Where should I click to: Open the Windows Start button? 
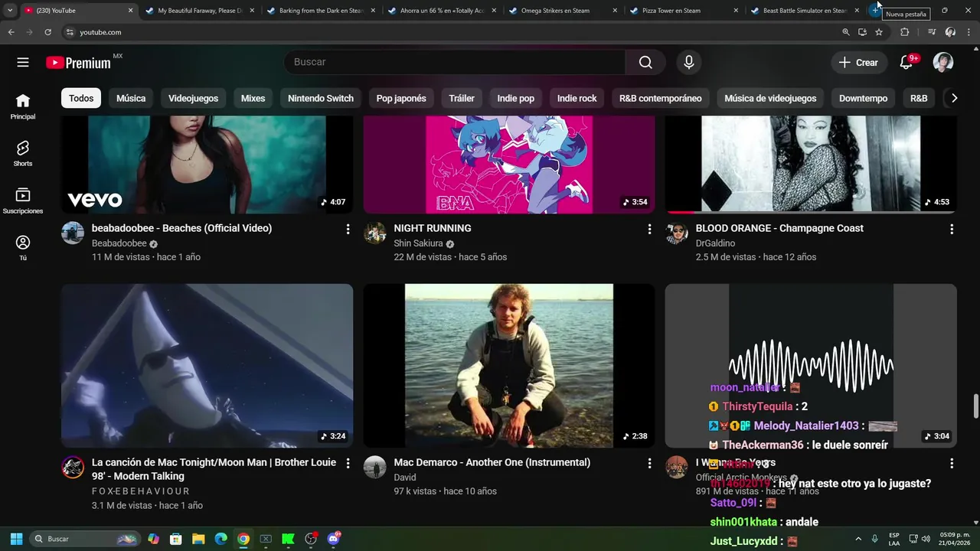(16, 539)
